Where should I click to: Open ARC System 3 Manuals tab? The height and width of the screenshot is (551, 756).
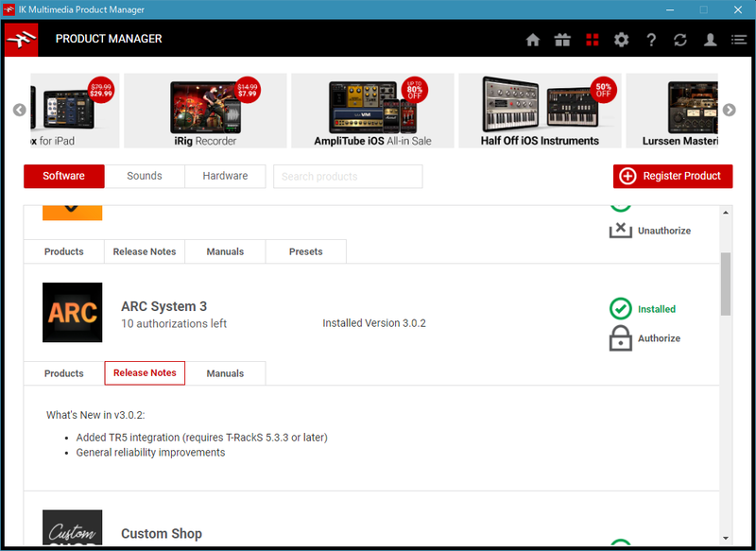pos(225,373)
